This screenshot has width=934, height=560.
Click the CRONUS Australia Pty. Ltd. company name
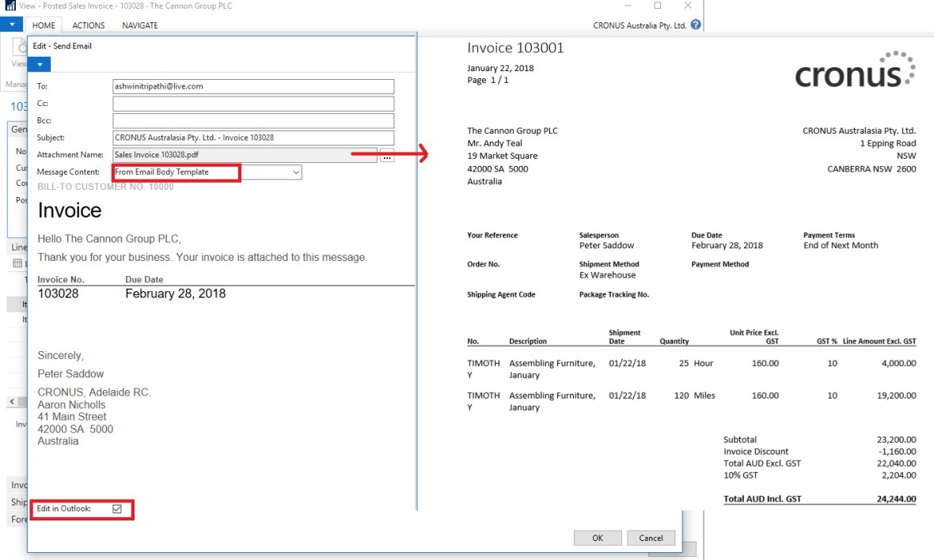click(640, 25)
